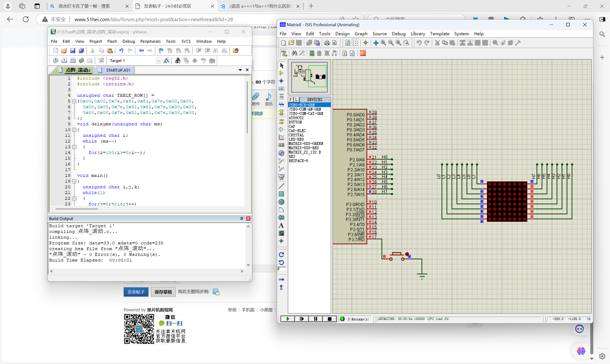Click the L library button in DEVICES

(x=296, y=100)
